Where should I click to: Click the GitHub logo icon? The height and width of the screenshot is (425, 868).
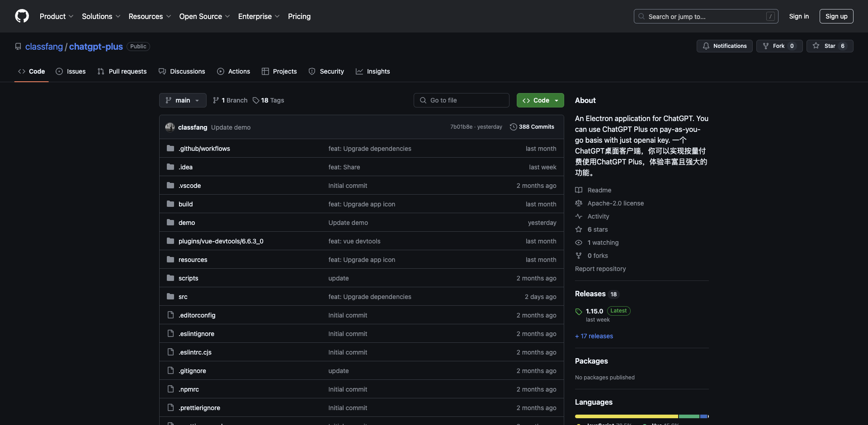22,16
